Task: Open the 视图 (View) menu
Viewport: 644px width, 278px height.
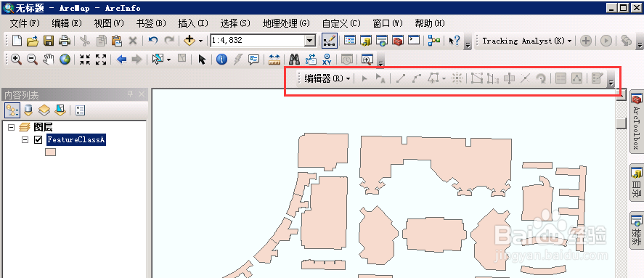Action: (x=109, y=23)
